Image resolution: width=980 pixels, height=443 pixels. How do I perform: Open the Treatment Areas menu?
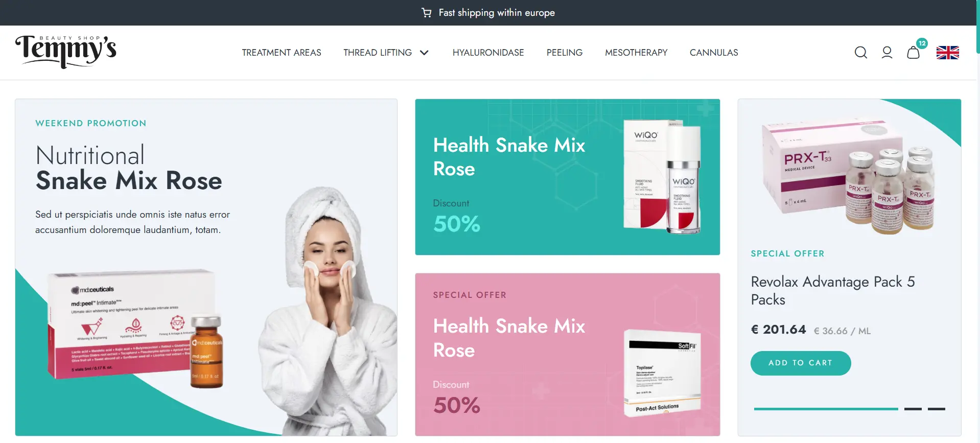point(282,53)
